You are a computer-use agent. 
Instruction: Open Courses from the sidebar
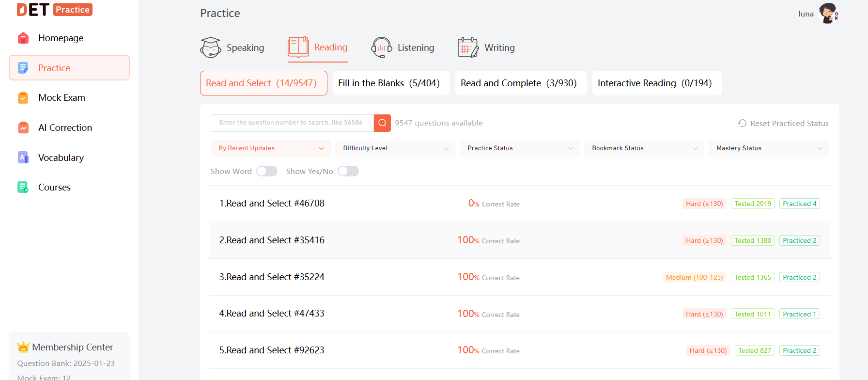(69, 187)
